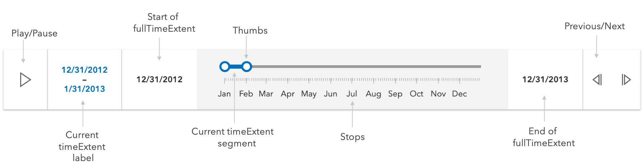Jump to the May stop
The width and height of the screenshot is (644, 166).
point(309,94)
